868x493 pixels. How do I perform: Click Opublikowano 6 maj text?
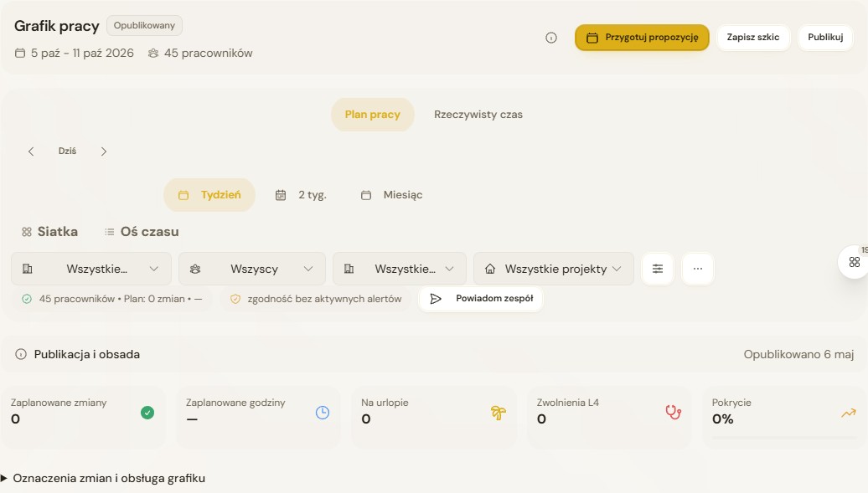tap(798, 354)
